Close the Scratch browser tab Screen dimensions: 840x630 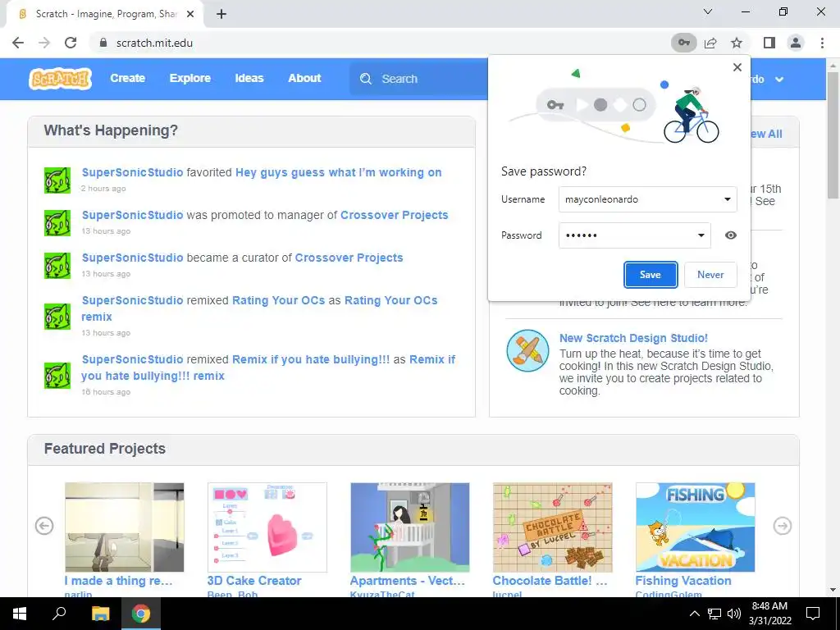click(190, 14)
